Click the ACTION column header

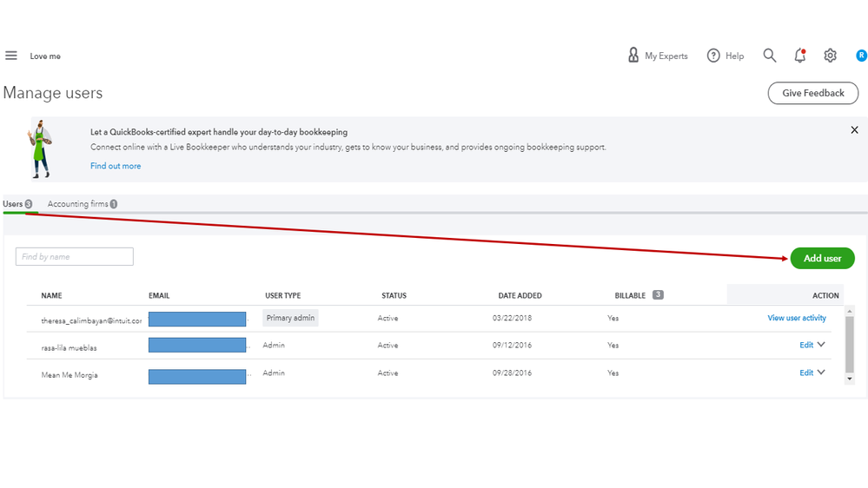[x=825, y=295]
